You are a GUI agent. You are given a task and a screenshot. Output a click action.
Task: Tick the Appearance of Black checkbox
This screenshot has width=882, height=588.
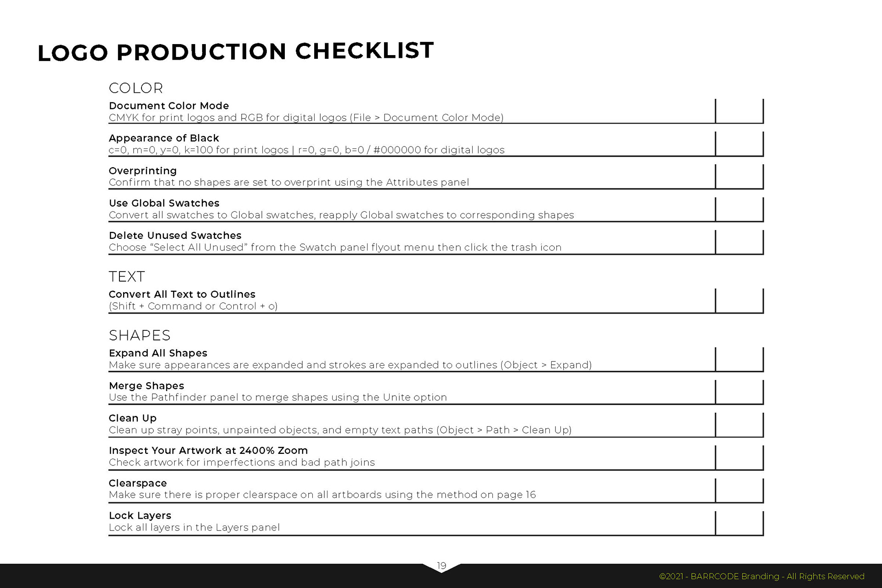[x=739, y=144]
